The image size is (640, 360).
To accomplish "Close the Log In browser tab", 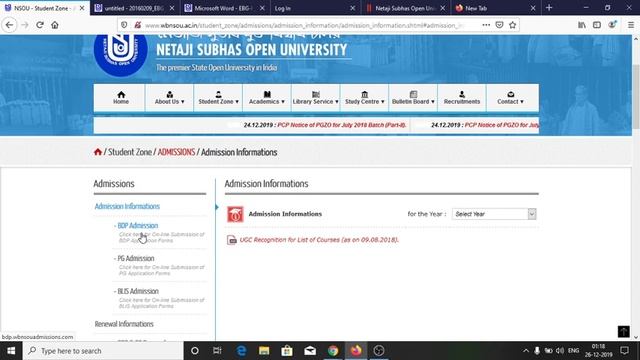I will coord(353,8).
